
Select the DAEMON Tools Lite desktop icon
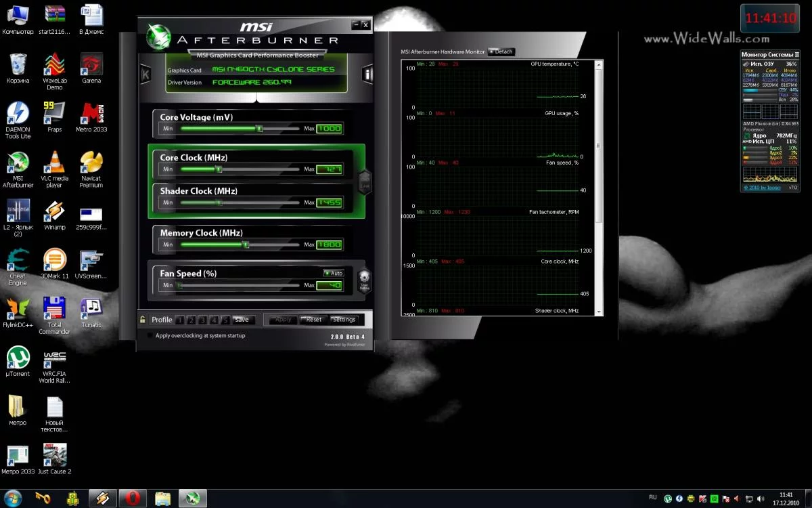click(x=18, y=120)
